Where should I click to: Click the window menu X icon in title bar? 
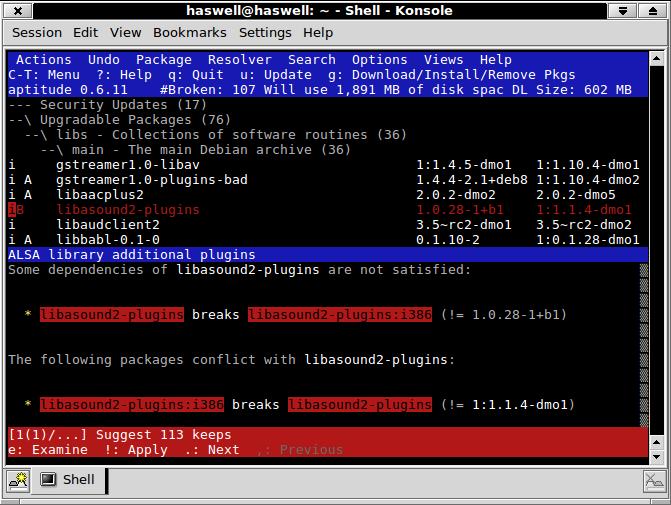(x=18, y=11)
